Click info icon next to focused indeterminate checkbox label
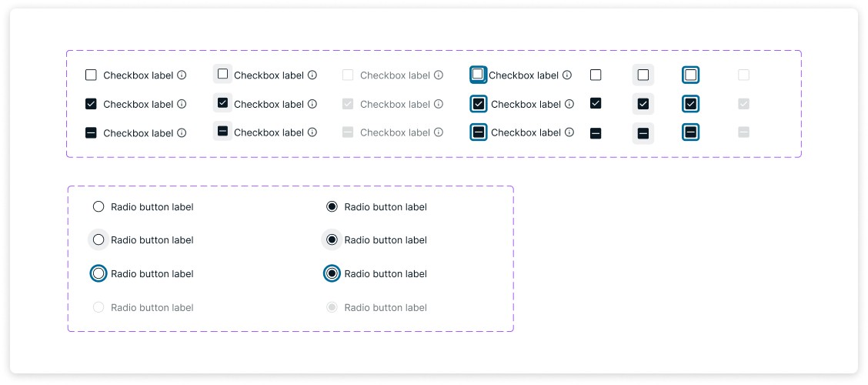This screenshot has height=385, width=868. (569, 132)
